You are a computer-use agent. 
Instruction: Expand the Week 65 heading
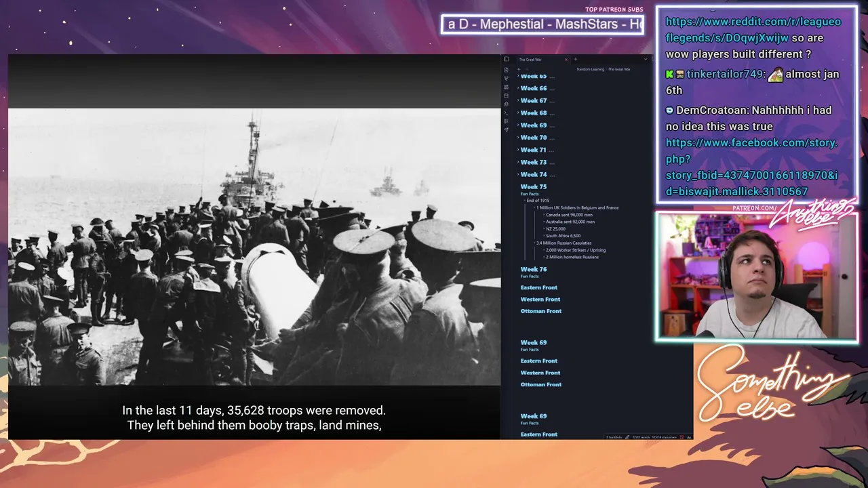click(x=519, y=76)
